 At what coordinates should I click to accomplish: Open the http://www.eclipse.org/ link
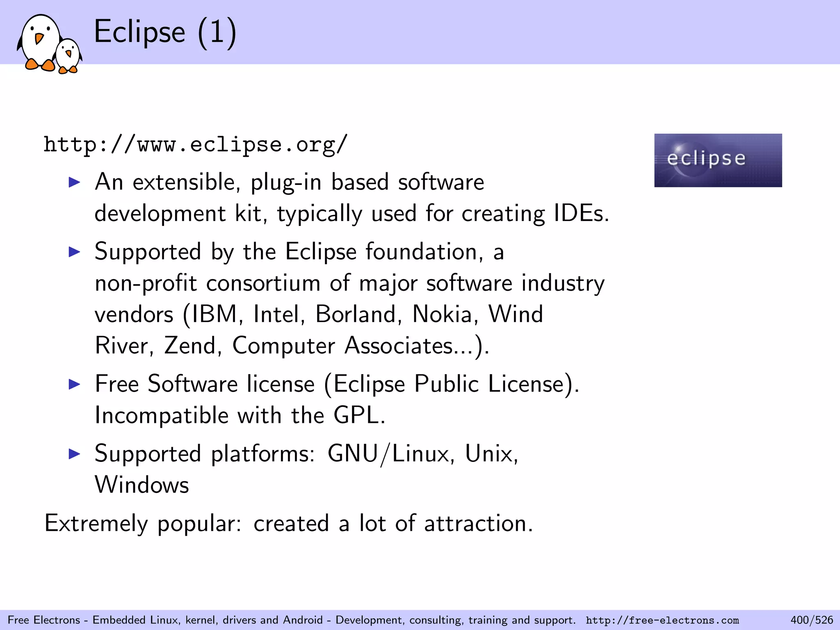coord(196,145)
